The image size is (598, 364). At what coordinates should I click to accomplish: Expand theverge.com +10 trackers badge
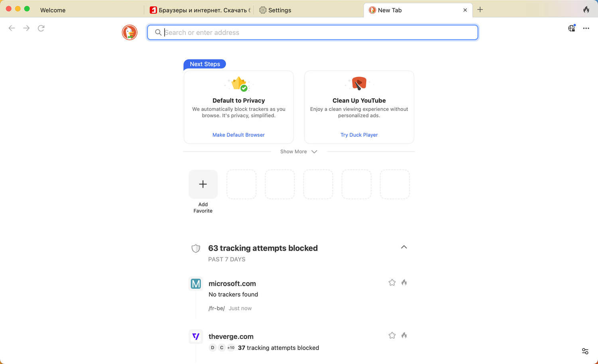(x=231, y=348)
